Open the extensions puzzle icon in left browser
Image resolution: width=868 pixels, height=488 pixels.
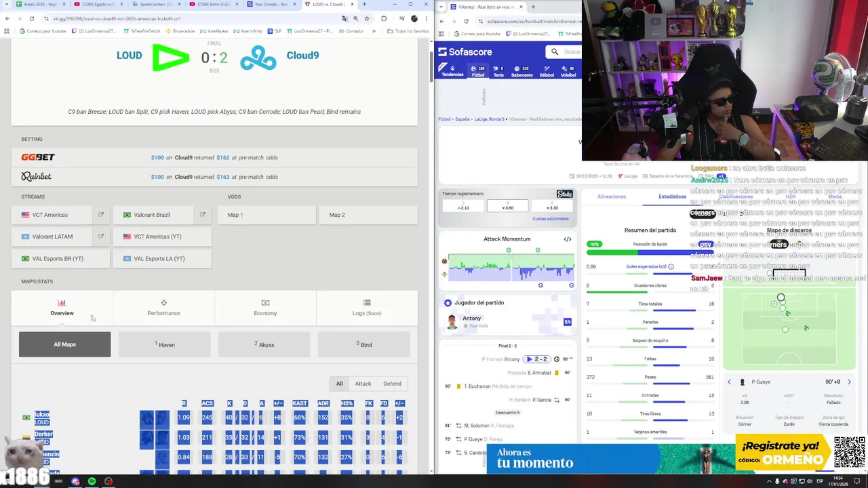(x=384, y=19)
